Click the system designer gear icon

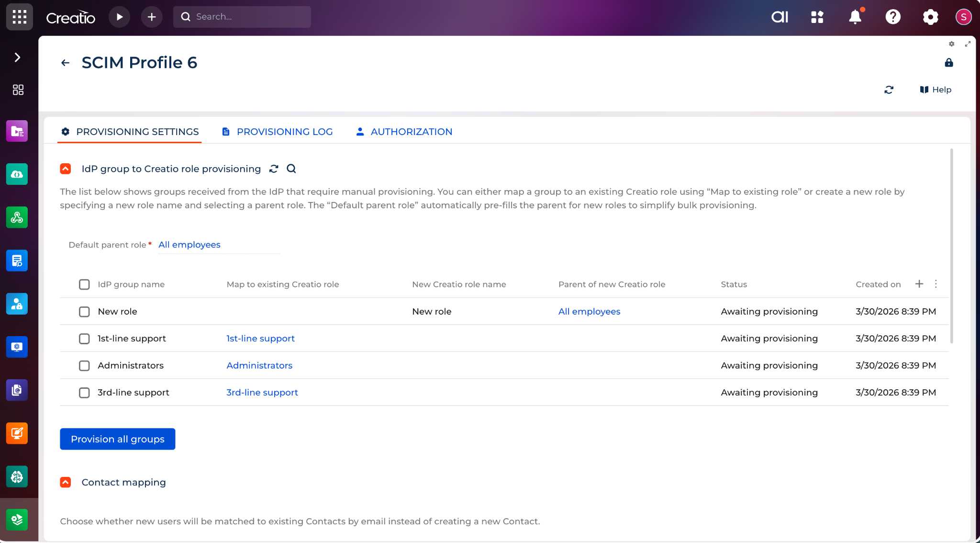pyautogui.click(x=930, y=17)
